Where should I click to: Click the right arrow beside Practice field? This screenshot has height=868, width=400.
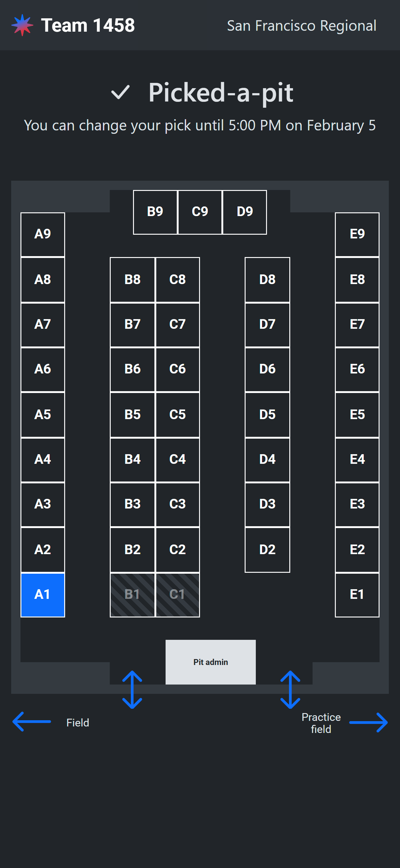[x=368, y=722]
